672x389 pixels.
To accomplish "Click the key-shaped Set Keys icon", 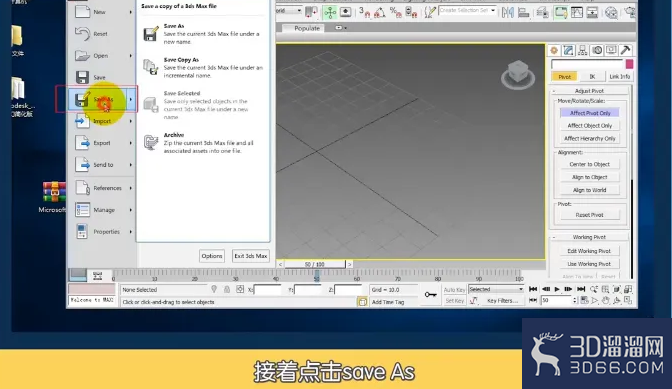I will click(430, 294).
